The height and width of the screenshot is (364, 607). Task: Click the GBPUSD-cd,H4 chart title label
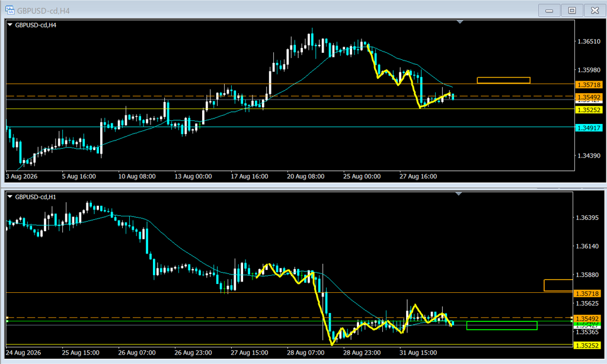(36, 25)
